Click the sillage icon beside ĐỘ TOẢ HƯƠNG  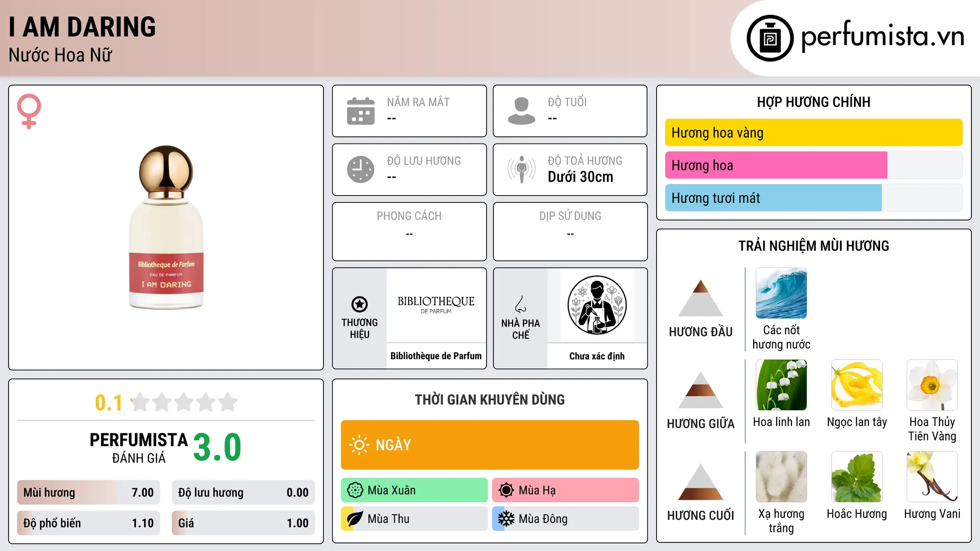(522, 169)
